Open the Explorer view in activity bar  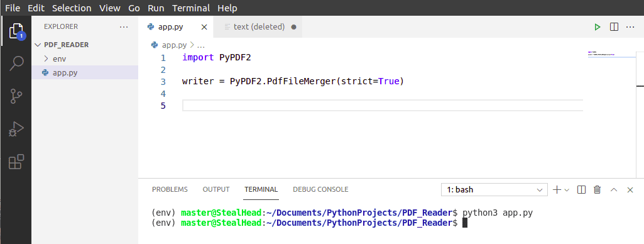[16, 31]
